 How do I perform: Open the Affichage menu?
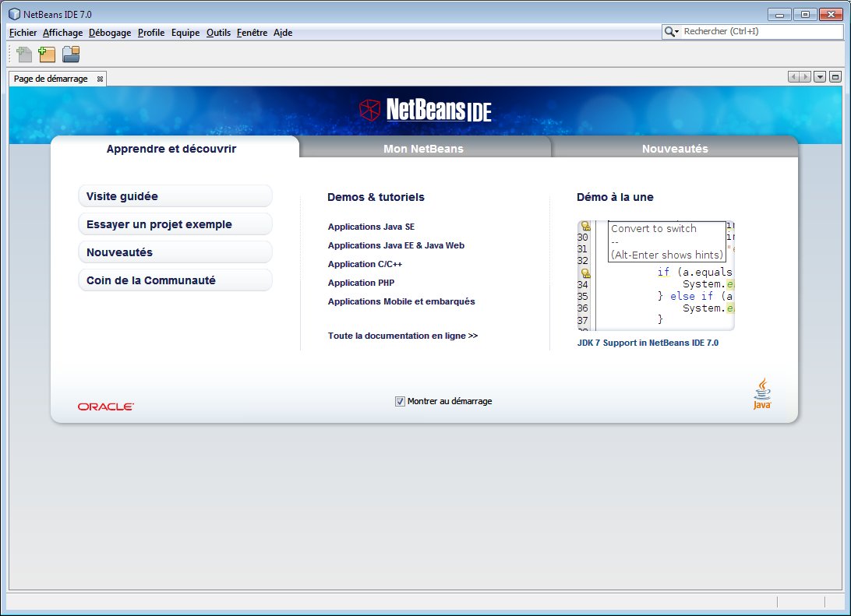(63, 33)
